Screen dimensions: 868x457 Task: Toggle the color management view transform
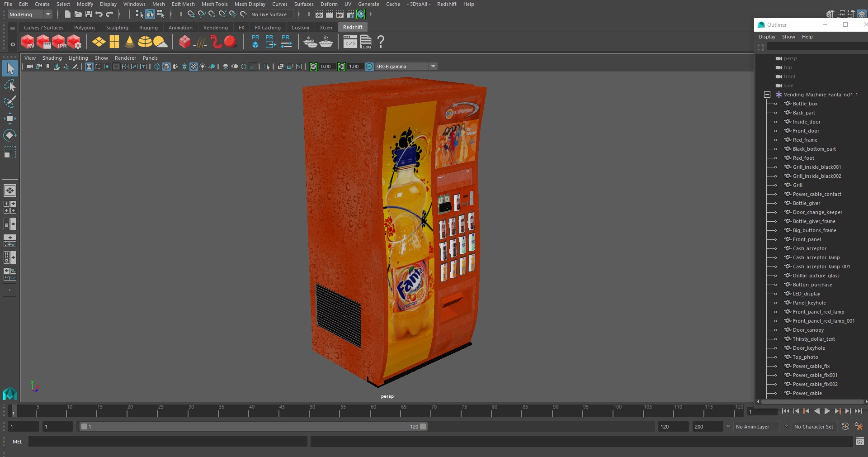[x=369, y=67]
